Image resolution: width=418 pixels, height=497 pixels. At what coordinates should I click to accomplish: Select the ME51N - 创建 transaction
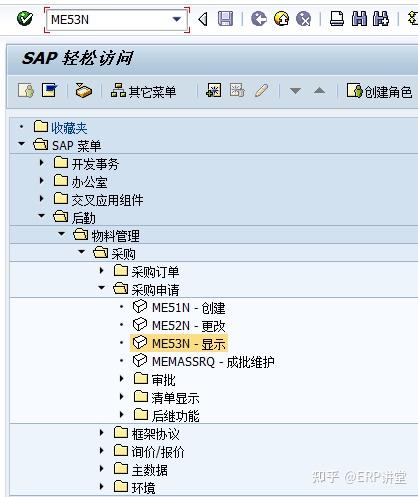coord(188,308)
